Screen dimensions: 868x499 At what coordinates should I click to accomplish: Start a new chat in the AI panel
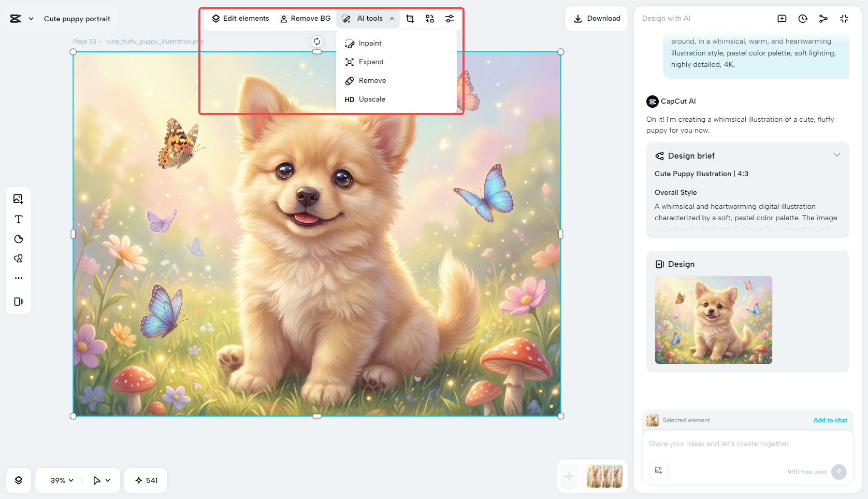pyautogui.click(x=782, y=18)
